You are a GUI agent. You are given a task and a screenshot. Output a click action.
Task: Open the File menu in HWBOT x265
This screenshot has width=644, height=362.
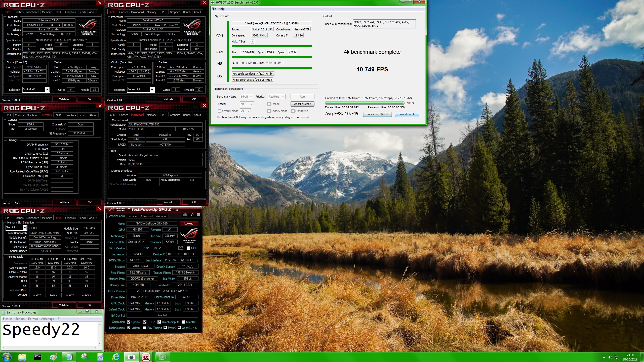coord(214,9)
